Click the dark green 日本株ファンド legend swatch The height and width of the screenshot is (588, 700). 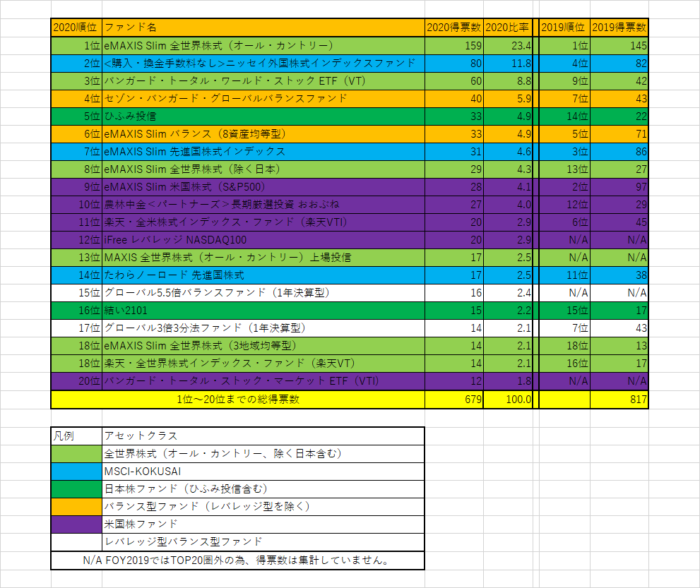pos(77,489)
